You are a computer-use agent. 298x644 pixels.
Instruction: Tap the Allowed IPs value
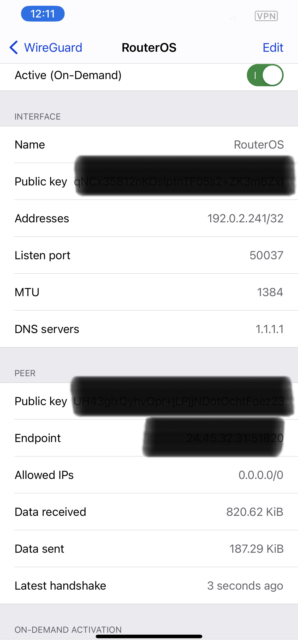click(x=261, y=475)
